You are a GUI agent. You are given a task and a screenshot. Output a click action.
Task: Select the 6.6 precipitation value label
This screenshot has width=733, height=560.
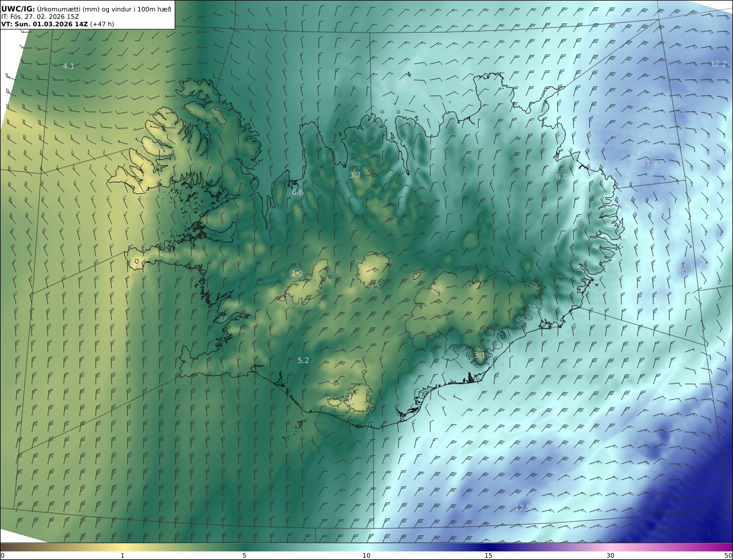pyautogui.click(x=298, y=192)
